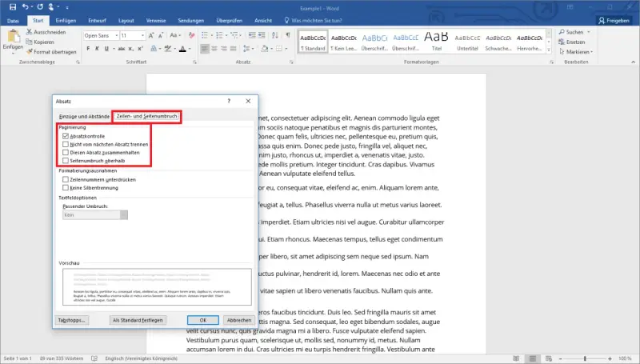
Task: Switch to the Entwurf ribbon tab
Action: point(97,21)
